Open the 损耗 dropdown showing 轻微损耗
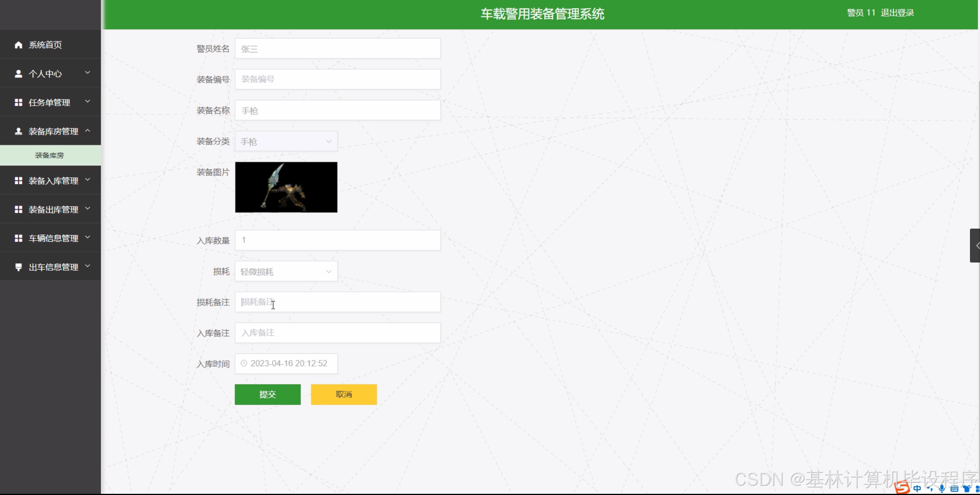Screen dimensions: 980x495 286,271
